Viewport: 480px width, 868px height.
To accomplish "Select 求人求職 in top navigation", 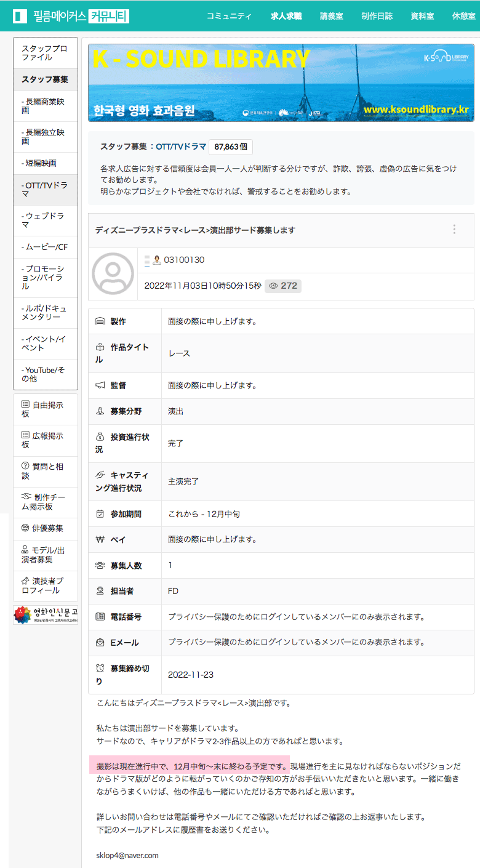I will pos(286,16).
